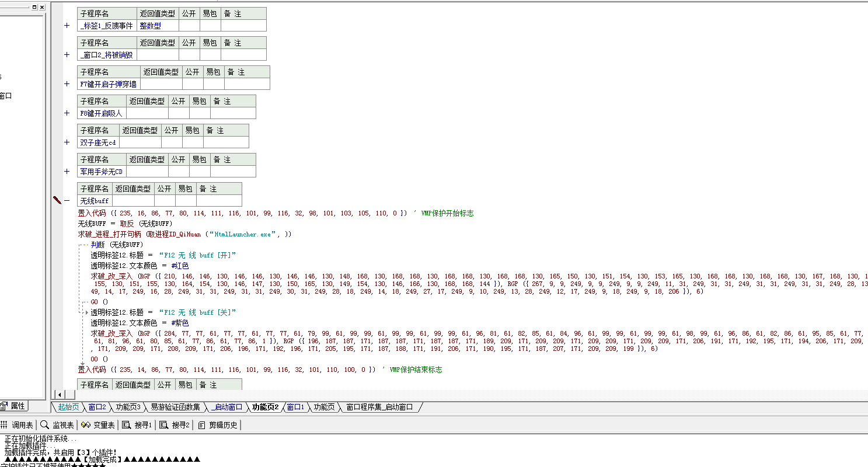
Task: Expand the _窗口2_将被销毁 subroutine
Action: pos(67,55)
